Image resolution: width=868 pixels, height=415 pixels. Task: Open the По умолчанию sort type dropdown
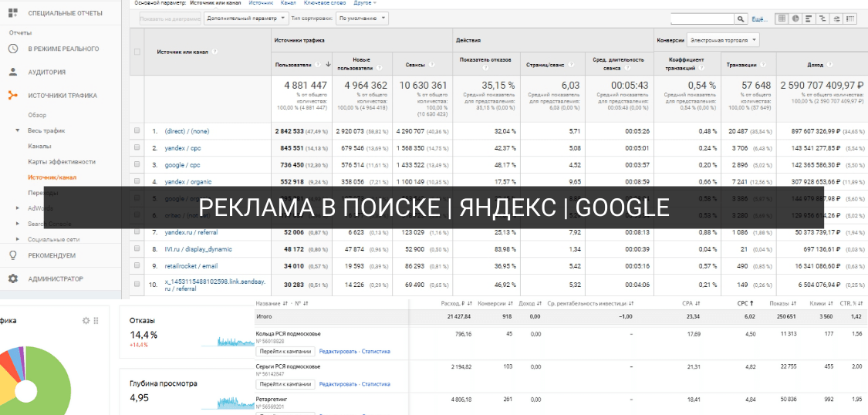(362, 19)
